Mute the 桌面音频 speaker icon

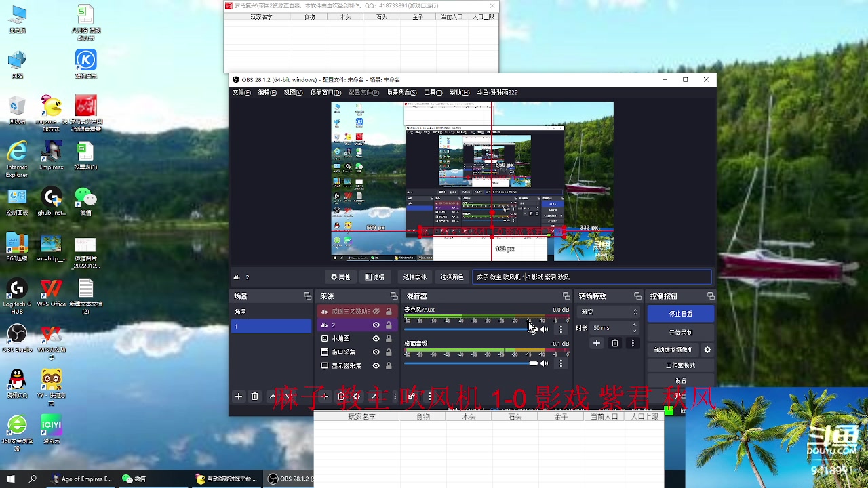545,363
